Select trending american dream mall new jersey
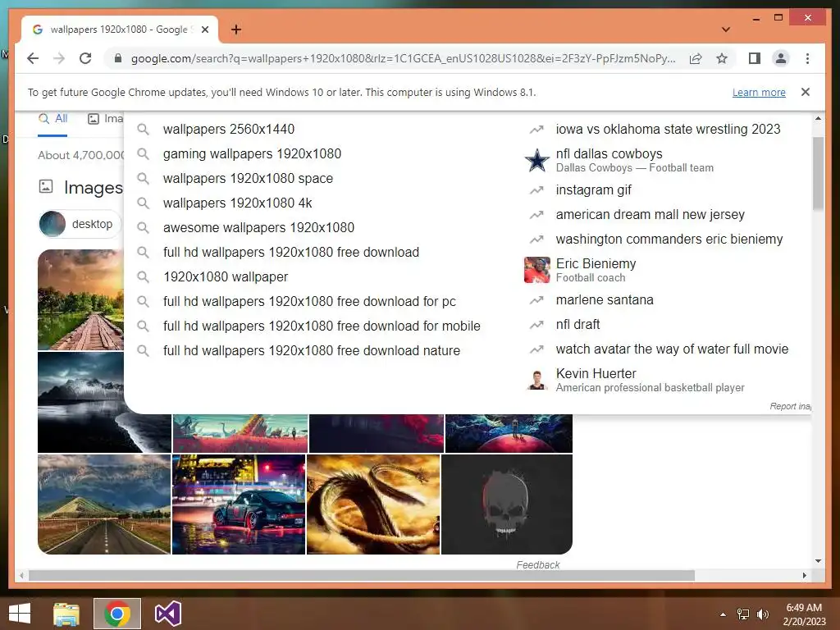 (x=650, y=215)
